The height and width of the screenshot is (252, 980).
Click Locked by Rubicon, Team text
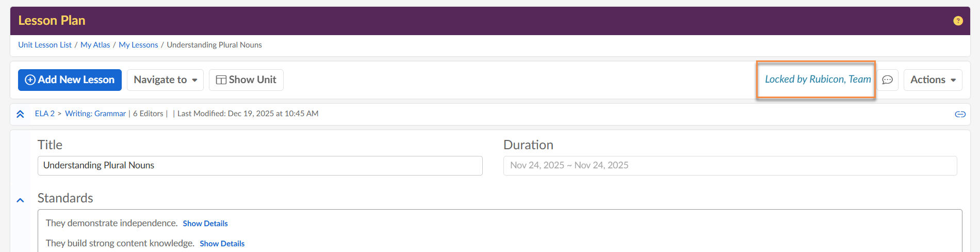tap(818, 80)
